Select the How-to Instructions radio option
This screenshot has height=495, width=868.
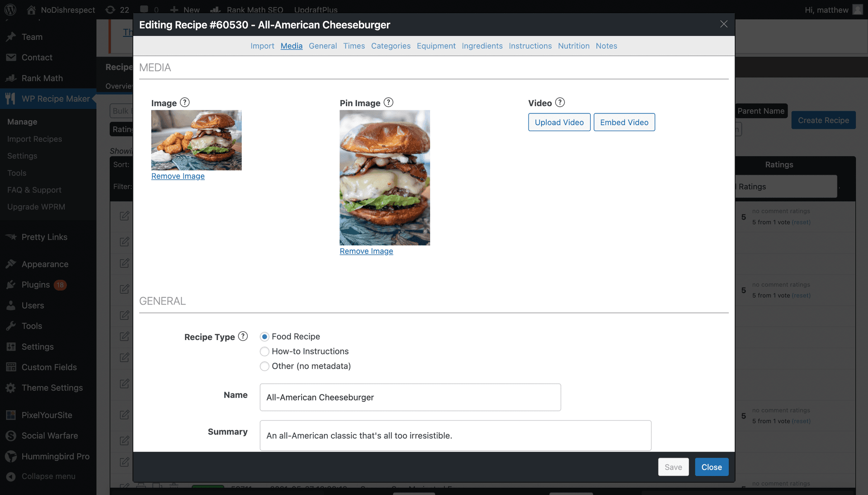[x=264, y=351]
